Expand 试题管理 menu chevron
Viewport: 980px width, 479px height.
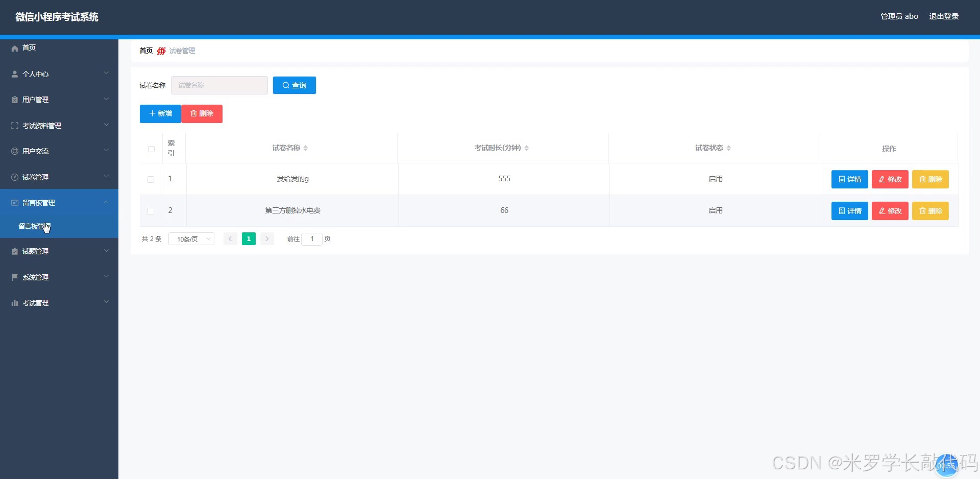click(x=106, y=250)
